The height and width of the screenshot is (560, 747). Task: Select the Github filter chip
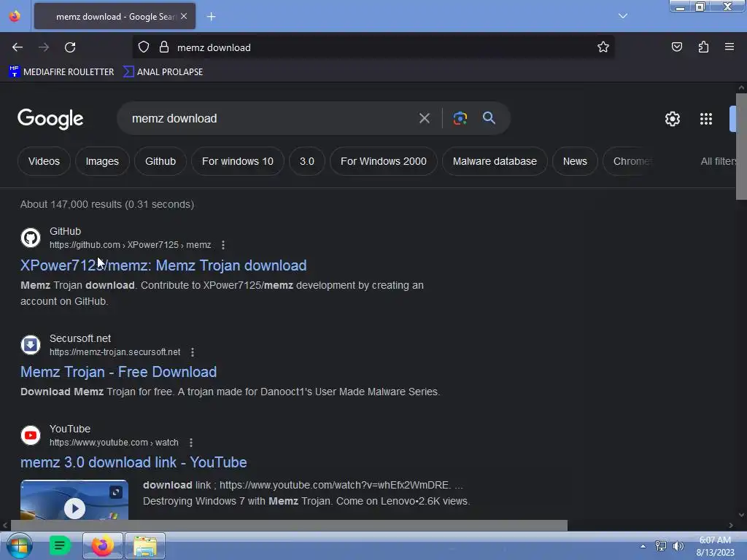pyautogui.click(x=160, y=161)
